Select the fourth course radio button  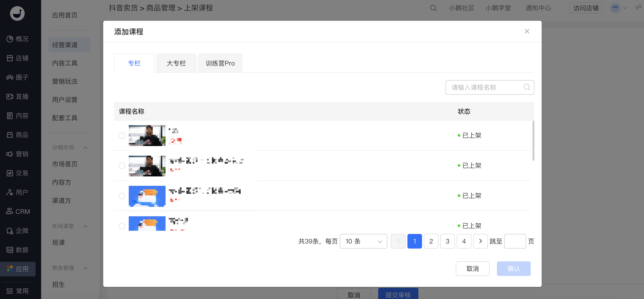[122, 226]
